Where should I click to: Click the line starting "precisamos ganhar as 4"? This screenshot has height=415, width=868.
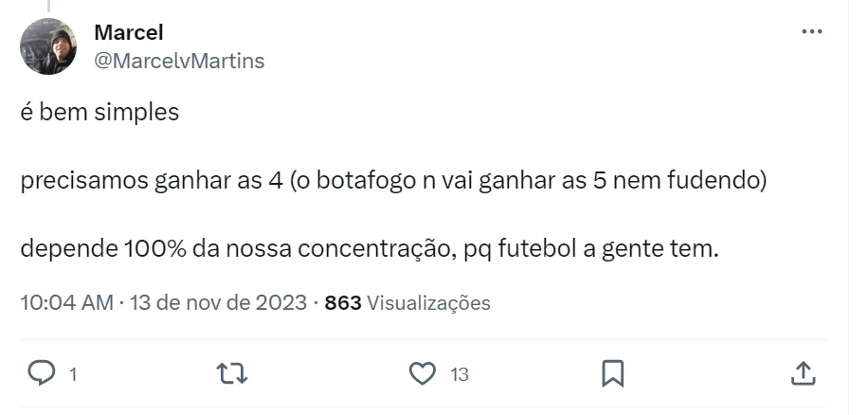392,182
